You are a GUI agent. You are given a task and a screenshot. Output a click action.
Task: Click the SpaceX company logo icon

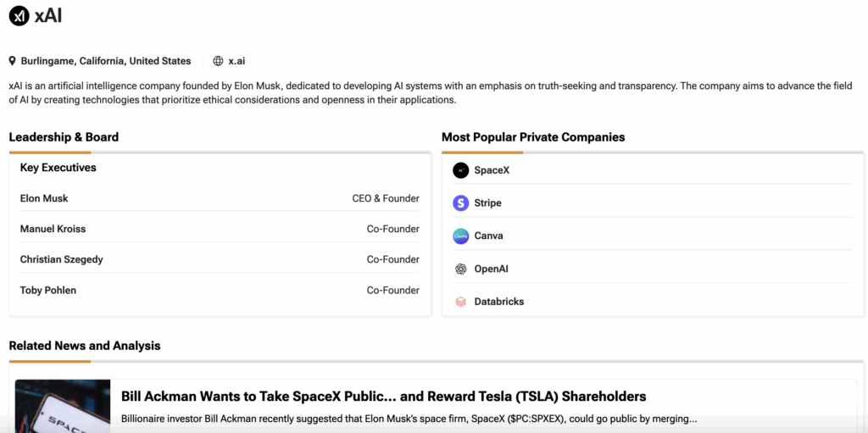[460, 170]
